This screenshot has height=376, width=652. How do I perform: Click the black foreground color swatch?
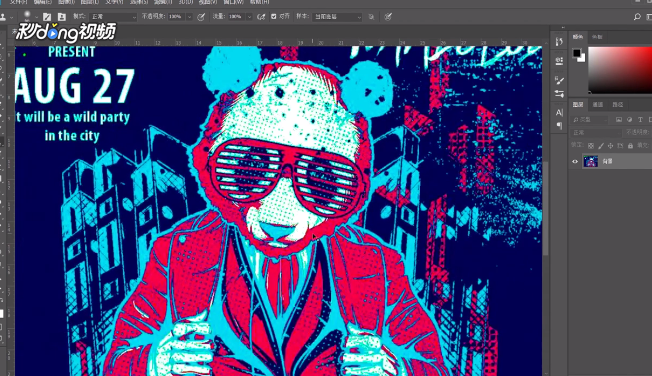pos(576,53)
